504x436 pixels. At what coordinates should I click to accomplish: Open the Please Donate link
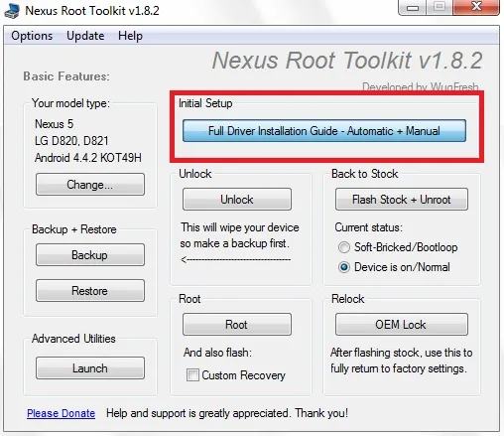[x=61, y=413]
